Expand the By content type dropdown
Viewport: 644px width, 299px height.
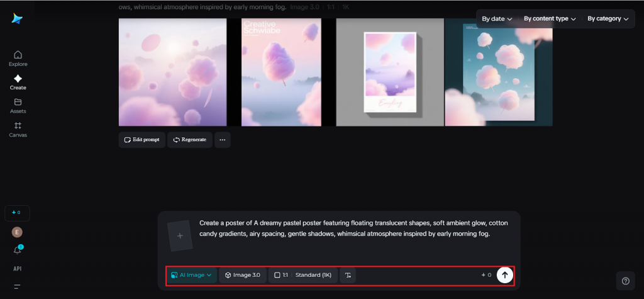click(x=550, y=19)
